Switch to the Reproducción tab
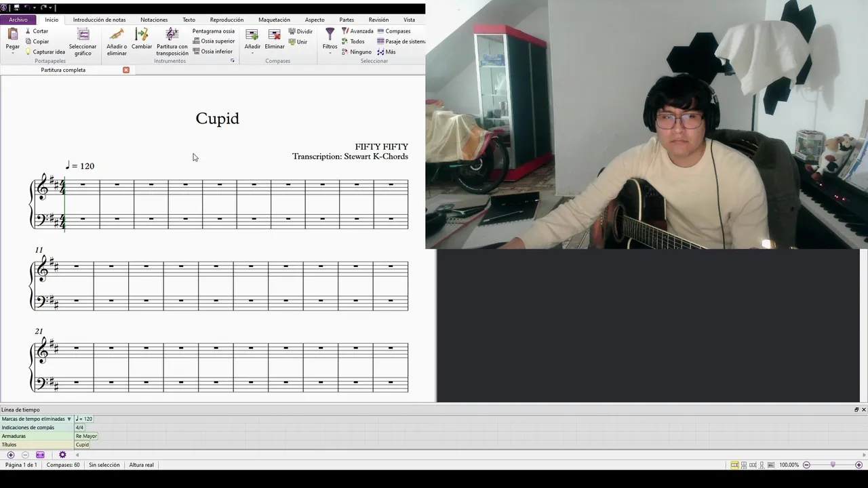The height and width of the screenshot is (488, 868). [226, 20]
